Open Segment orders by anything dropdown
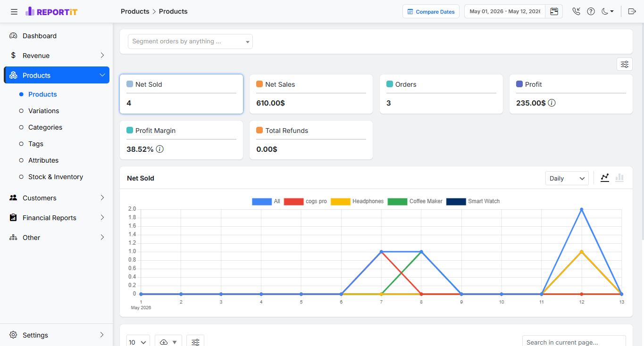This screenshot has height=346, width=644. [190, 41]
